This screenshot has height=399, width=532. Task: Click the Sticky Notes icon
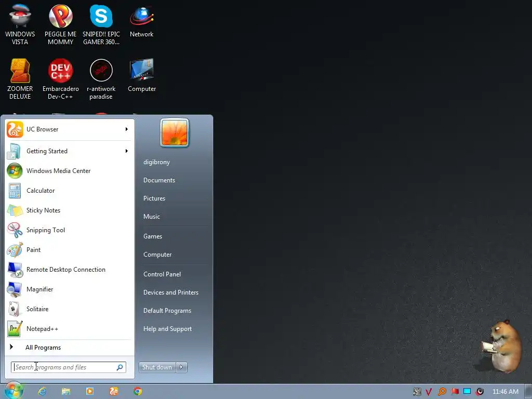(15, 210)
